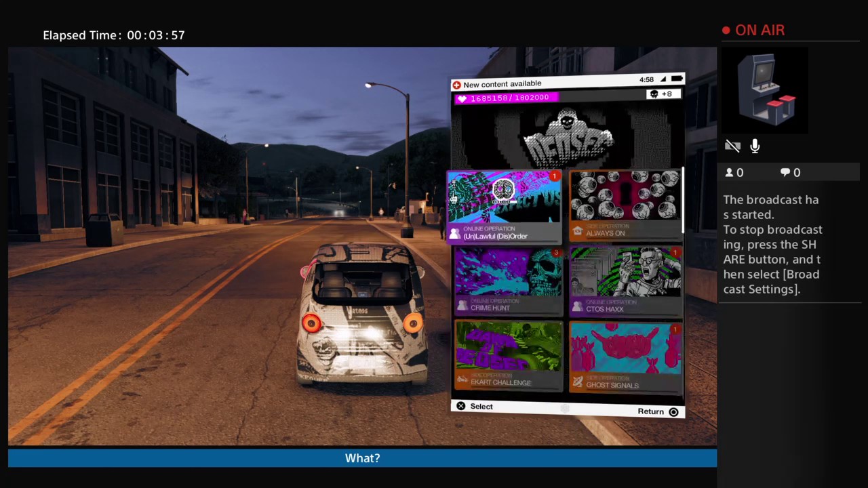This screenshot has height=488, width=868.
Task: Click the red badge 3 on CRIME HUNT
Action: coord(555,253)
